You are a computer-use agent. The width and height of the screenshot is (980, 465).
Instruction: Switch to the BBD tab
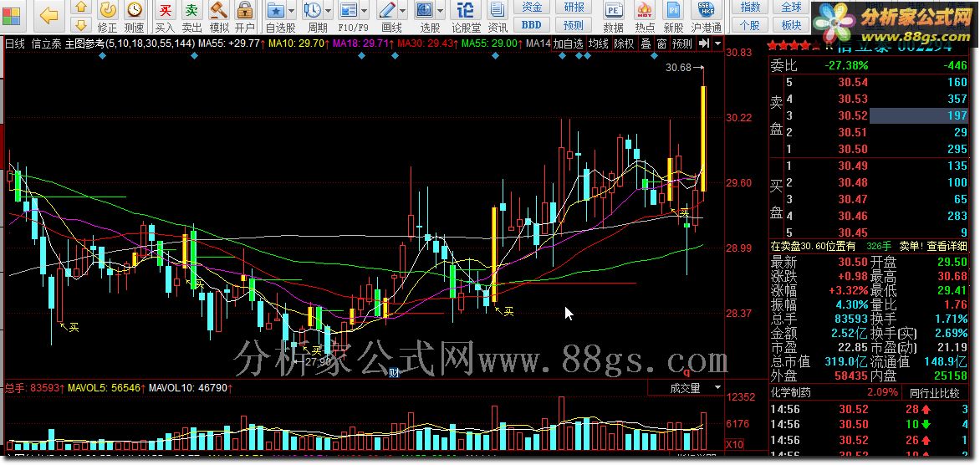pyautogui.click(x=532, y=25)
